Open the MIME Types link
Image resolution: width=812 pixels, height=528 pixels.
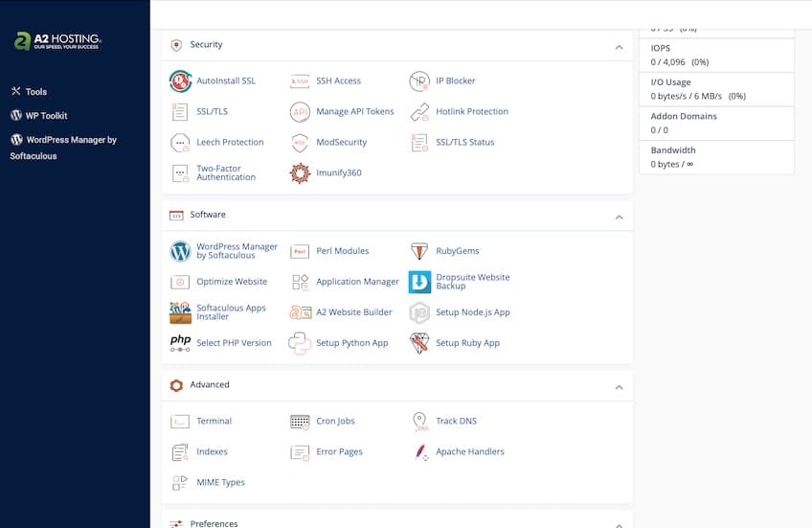[x=220, y=482]
